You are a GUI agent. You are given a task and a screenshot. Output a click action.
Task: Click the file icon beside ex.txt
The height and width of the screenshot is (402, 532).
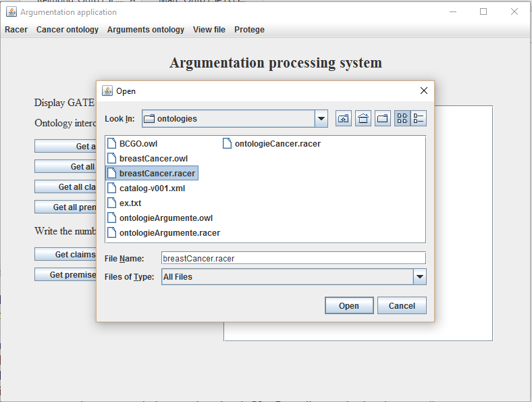pyautogui.click(x=111, y=203)
